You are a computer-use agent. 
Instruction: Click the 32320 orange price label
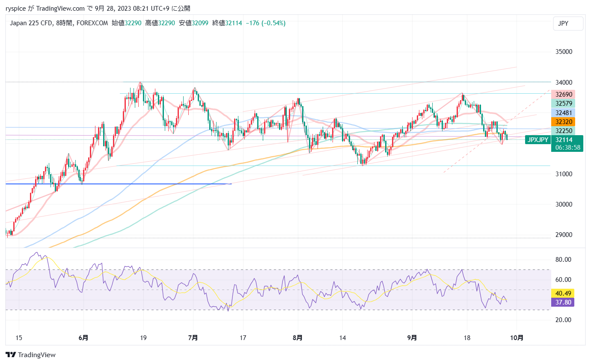click(x=563, y=121)
